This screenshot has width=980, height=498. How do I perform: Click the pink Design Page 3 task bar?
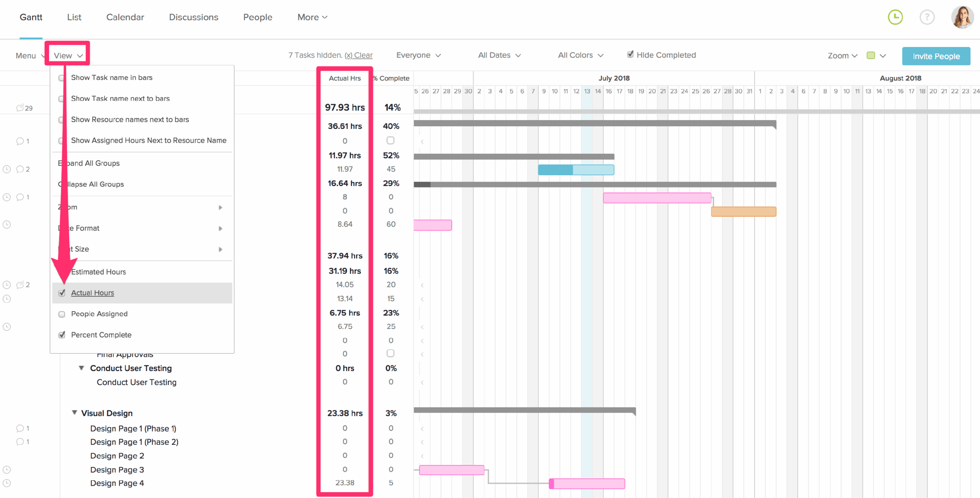coord(452,470)
